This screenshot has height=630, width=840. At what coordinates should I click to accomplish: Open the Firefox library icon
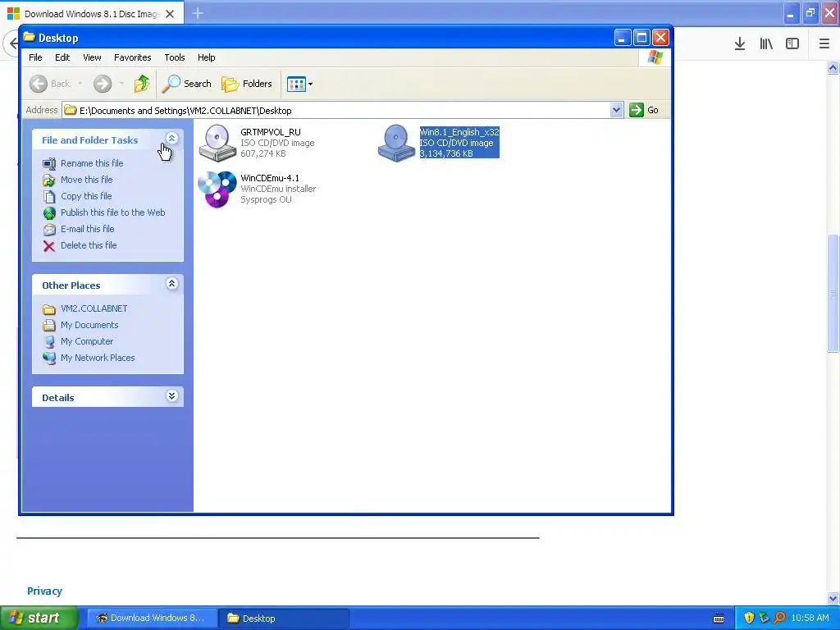coord(766,44)
